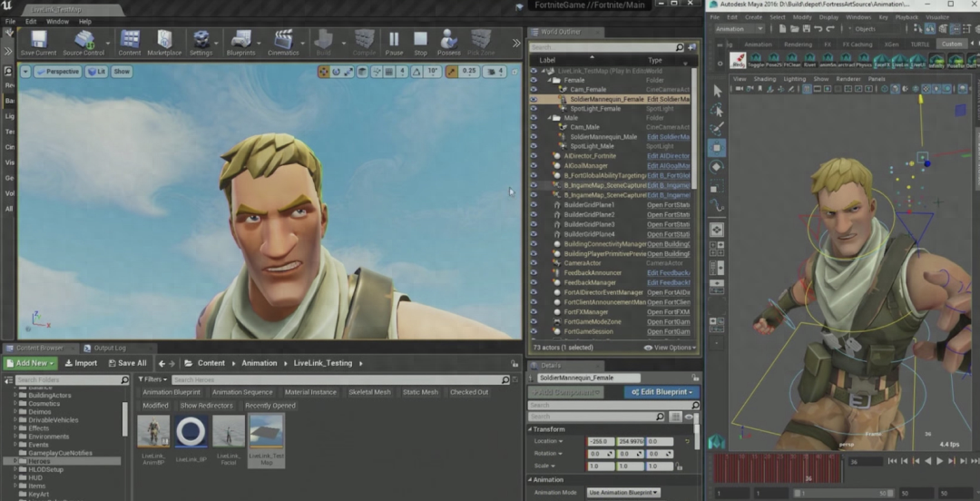Open the Marketplace toolbar icon
Screen dimensions: 980x501
(x=164, y=44)
